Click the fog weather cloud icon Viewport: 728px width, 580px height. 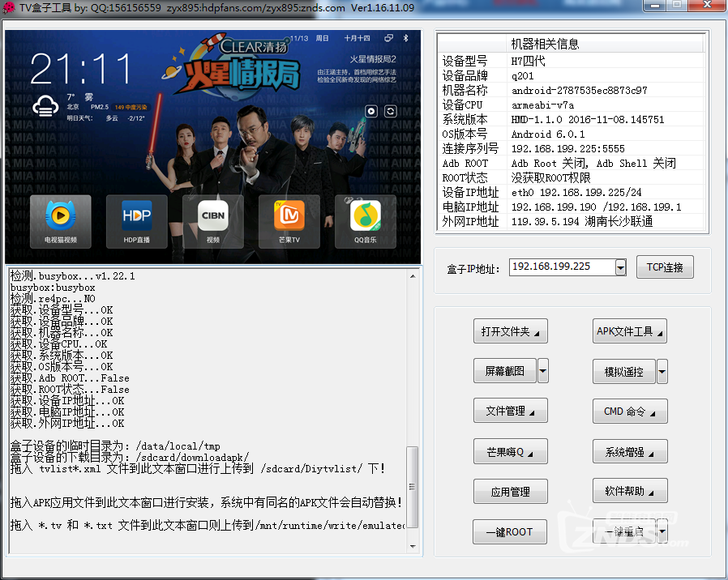click(x=45, y=106)
